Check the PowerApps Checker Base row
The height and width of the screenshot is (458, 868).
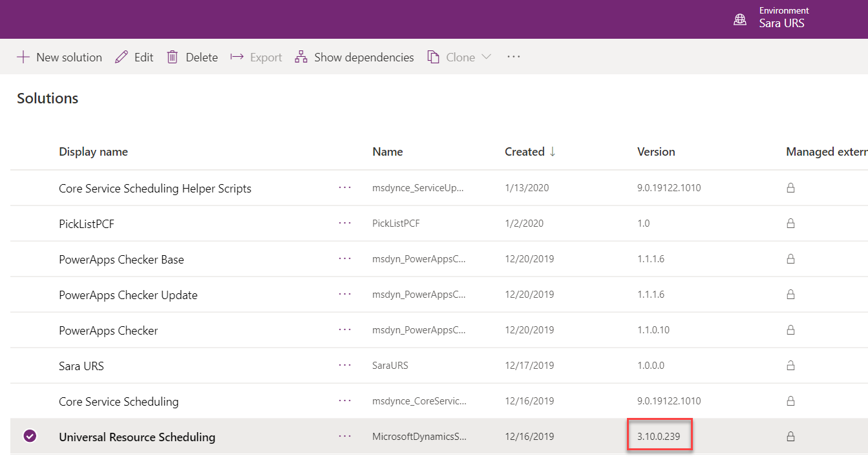tap(30, 259)
